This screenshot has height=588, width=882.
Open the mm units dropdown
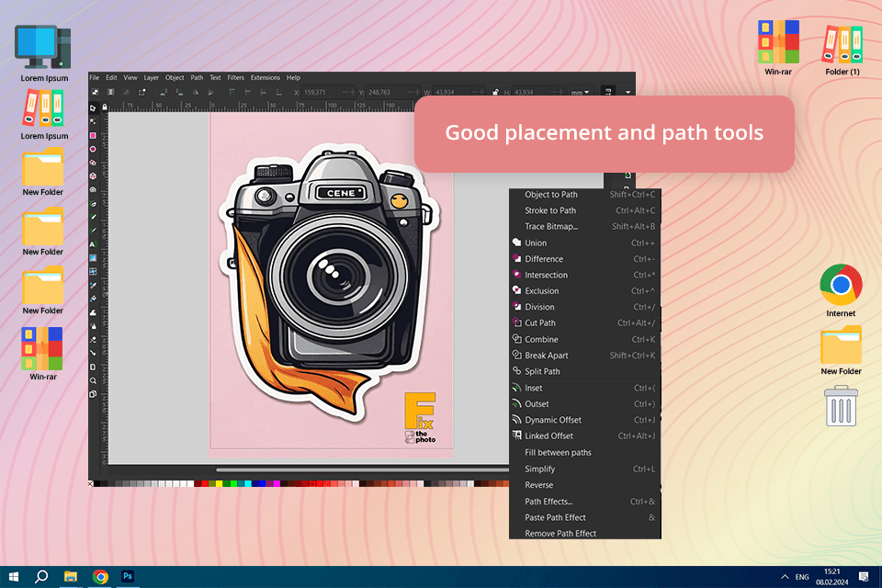click(x=580, y=92)
